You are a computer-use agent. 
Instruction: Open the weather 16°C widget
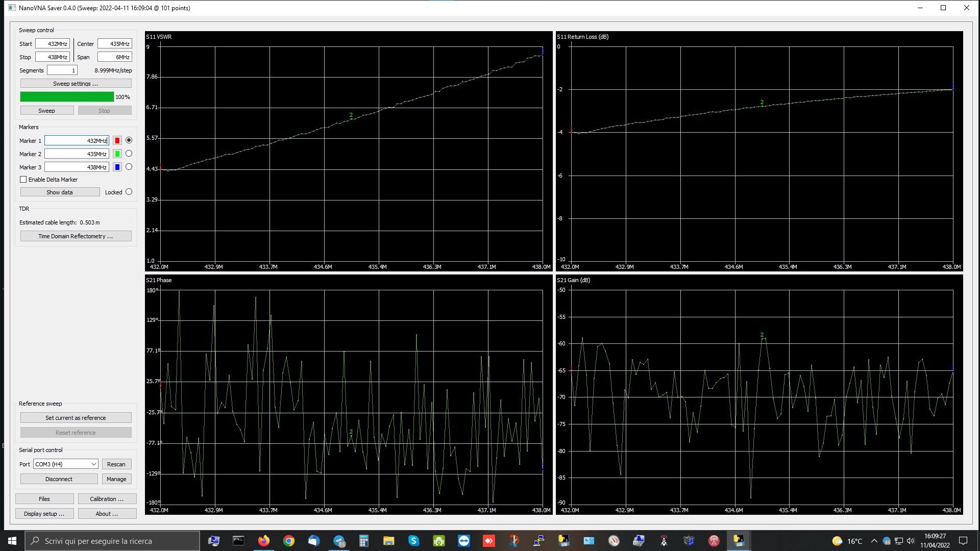[x=847, y=541]
